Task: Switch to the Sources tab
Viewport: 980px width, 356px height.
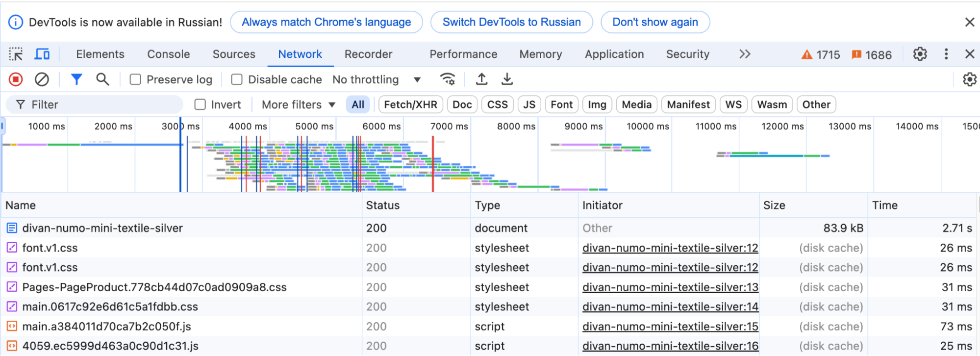Action: [234, 54]
